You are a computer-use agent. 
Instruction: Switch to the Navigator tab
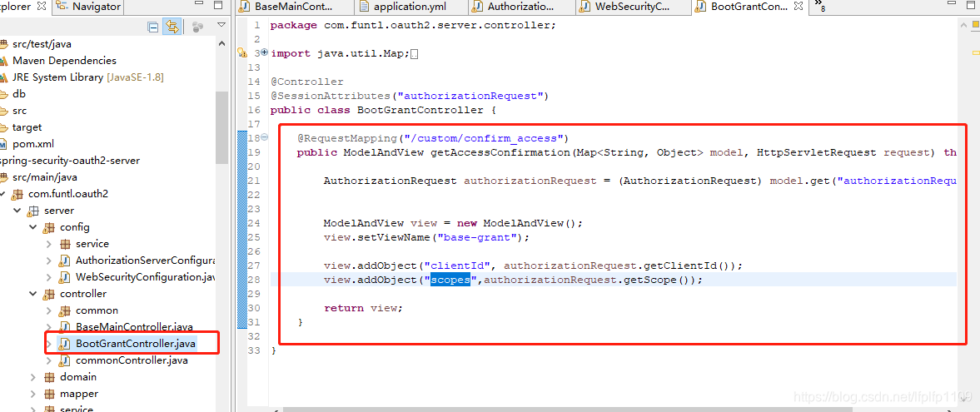[90, 7]
